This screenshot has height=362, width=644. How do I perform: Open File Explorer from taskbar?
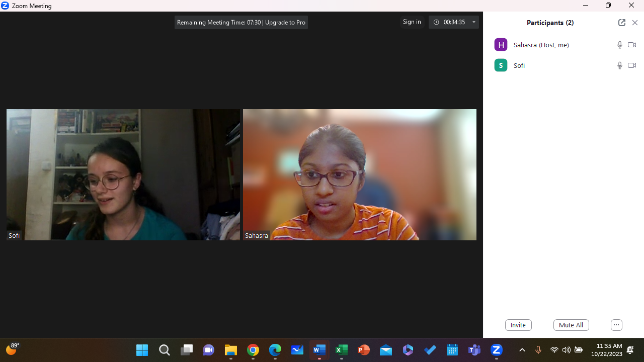click(x=231, y=350)
